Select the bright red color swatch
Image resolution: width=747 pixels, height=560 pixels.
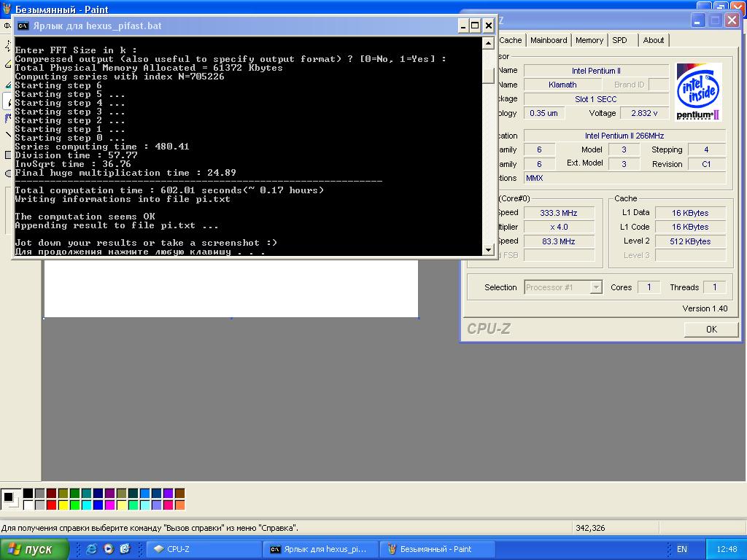(x=52, y=505)
